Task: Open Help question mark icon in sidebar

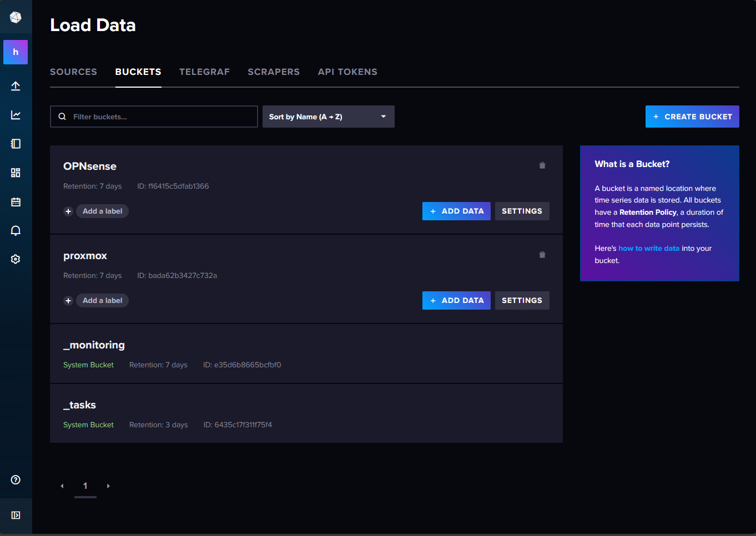Action: 16,480
